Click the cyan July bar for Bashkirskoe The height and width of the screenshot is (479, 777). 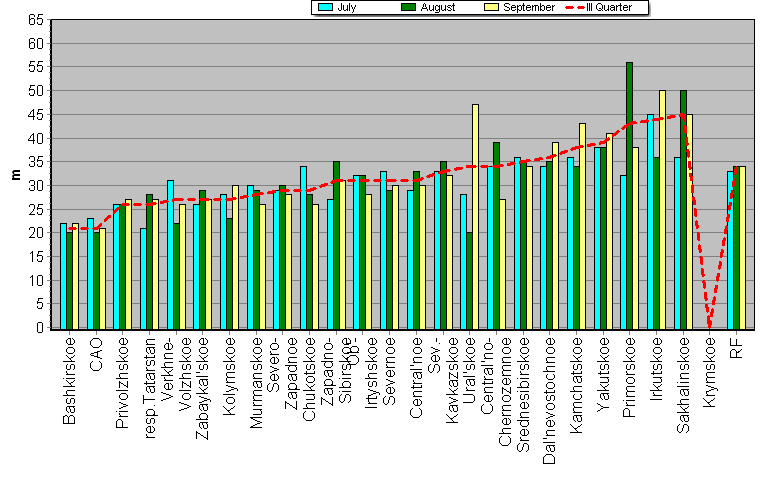click(x=63, y=276)
